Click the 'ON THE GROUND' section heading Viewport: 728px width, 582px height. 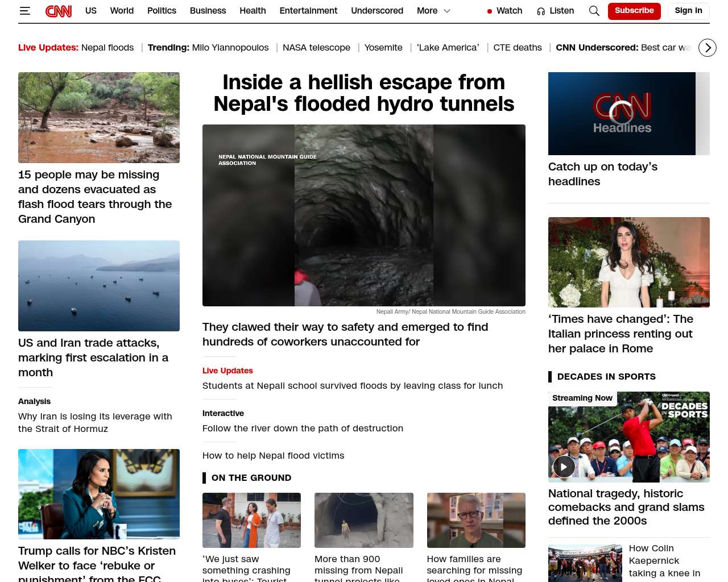pos(251,477)
